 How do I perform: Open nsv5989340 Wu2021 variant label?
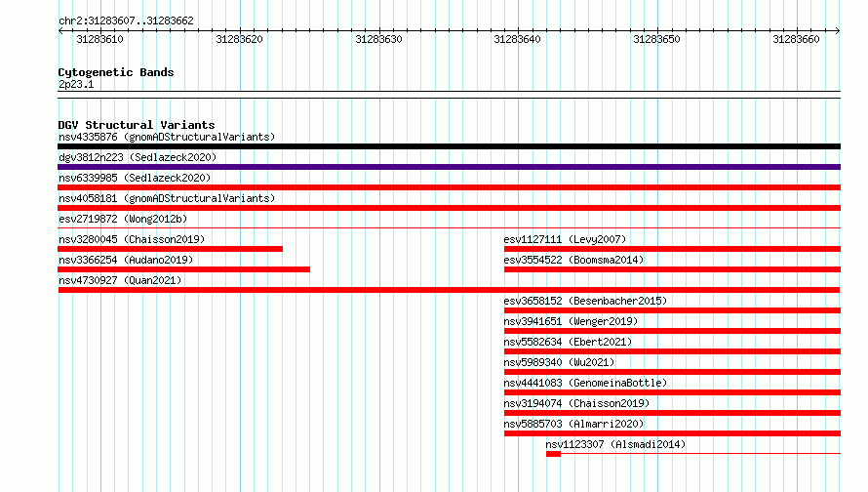coord(559,362)
